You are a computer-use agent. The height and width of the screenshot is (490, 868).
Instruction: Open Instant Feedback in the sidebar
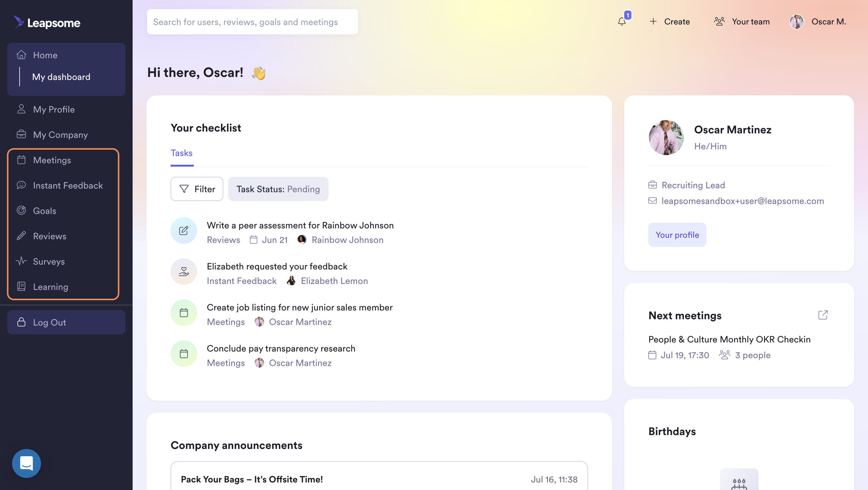[68, 186]
